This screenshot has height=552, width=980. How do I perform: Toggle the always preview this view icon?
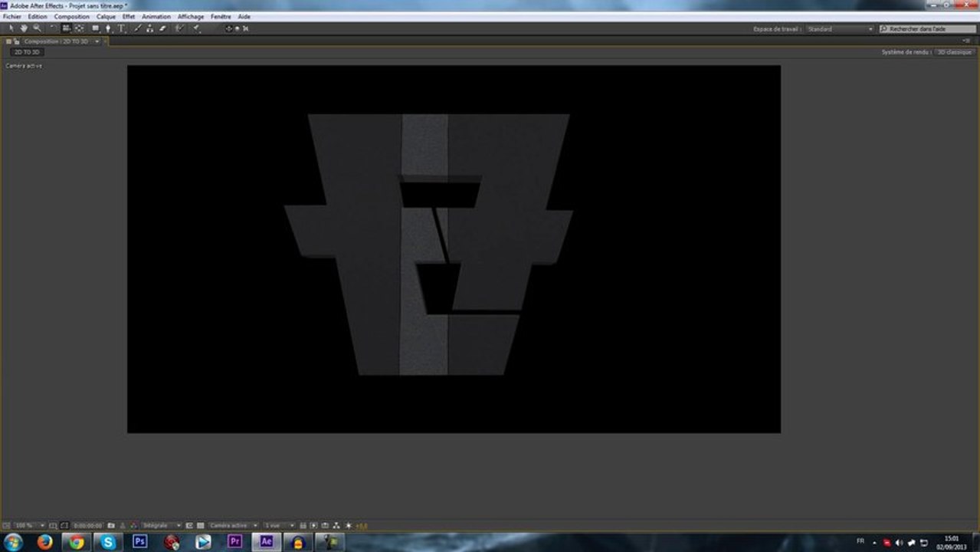pos(6,525)
